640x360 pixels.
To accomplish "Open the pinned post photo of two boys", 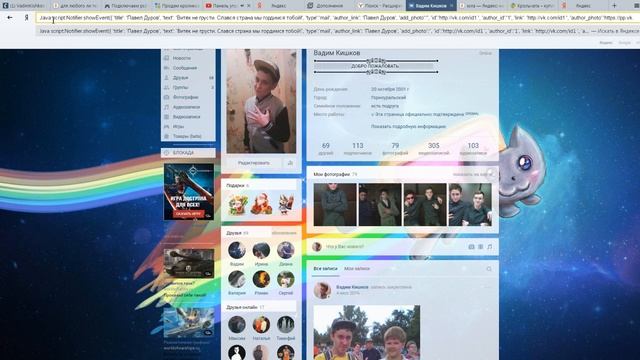I will coord(367,332).
